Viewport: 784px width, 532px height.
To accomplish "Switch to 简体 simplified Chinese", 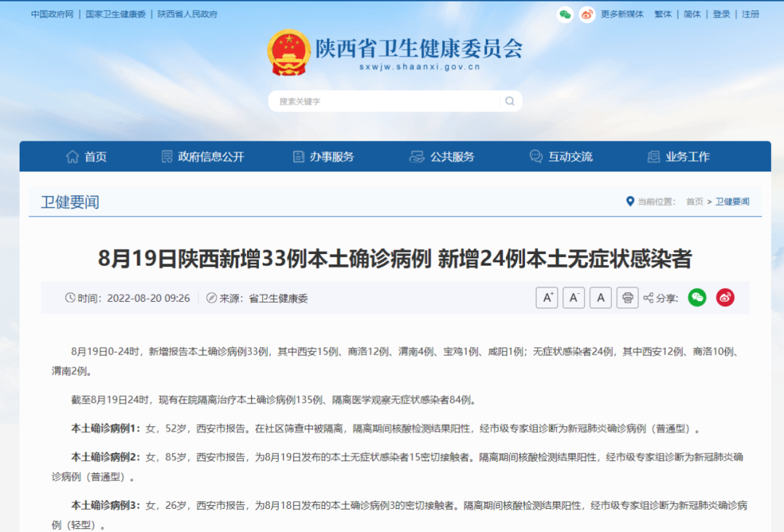I will pos(692,14).
